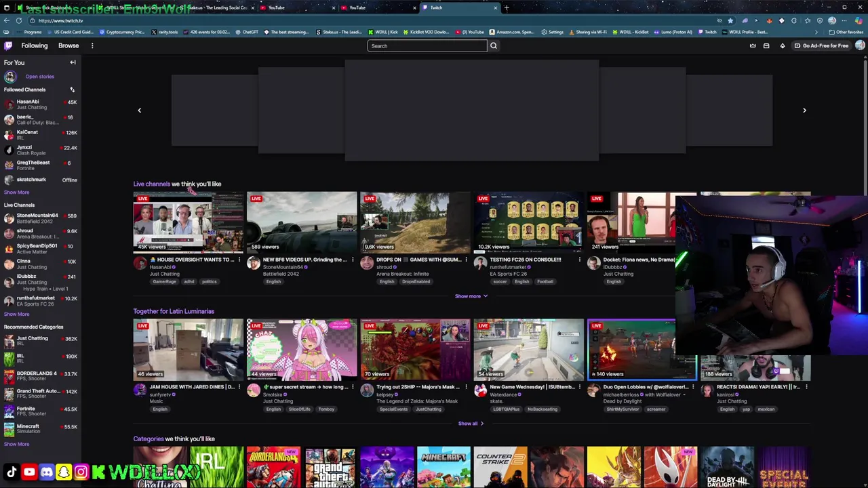
Task: Select the soccer tag on runthefutmarket card
Action: coord(500,282)
